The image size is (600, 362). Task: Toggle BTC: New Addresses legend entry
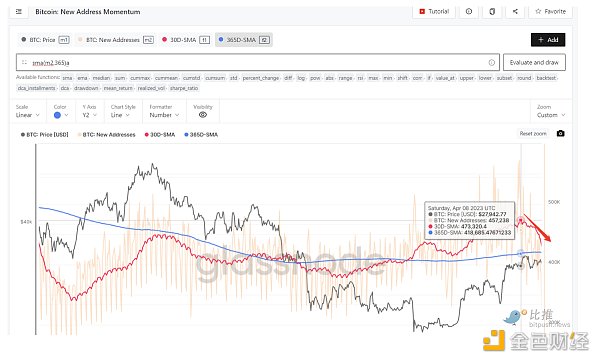pyautogui.click(x=106, y=135)
